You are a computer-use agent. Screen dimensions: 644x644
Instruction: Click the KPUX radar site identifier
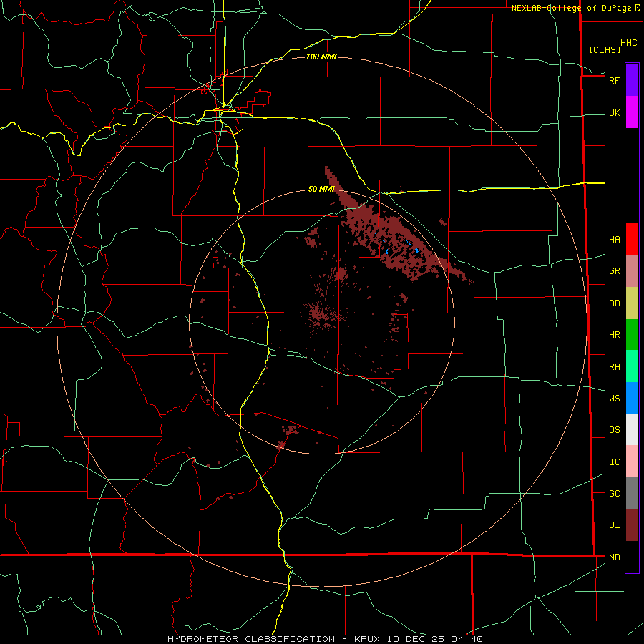(367, 639)
